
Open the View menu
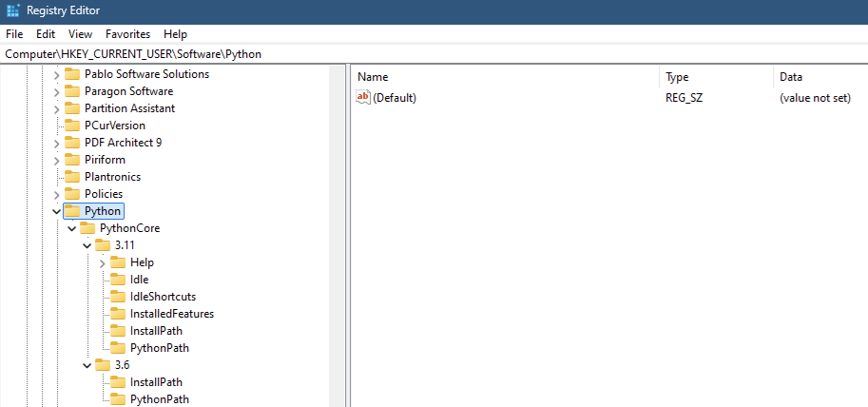pos(80,33)
